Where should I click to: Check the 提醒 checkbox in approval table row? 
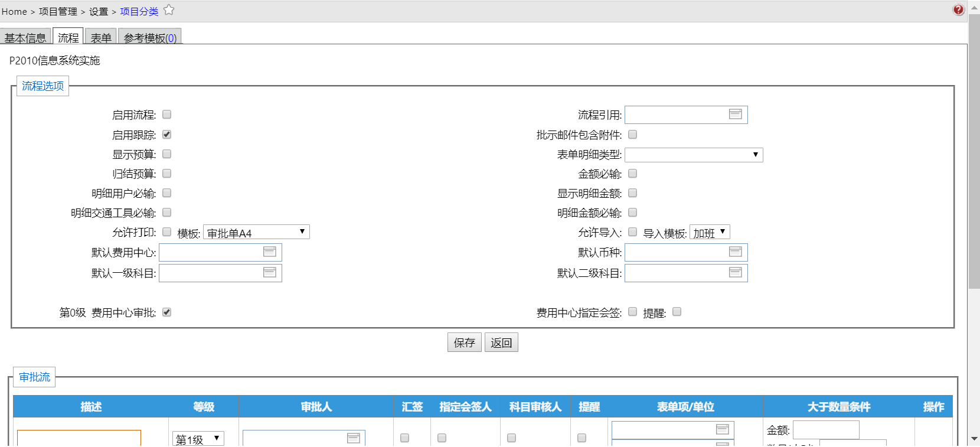pos(582,438)
